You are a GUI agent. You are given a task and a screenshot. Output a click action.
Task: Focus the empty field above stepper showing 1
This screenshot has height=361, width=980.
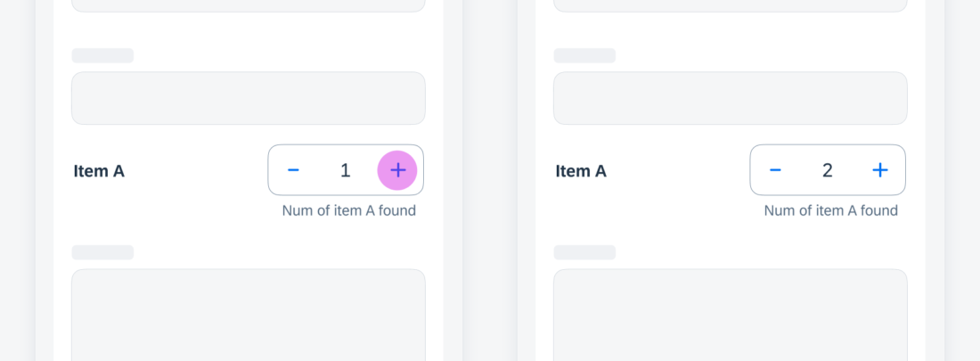[x=249, y=98]
